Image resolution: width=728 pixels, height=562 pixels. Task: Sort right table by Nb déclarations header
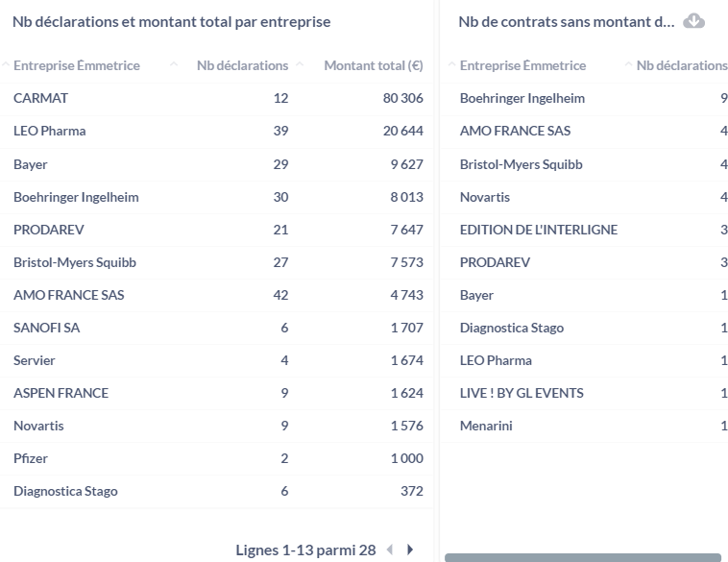coord(682,65)
